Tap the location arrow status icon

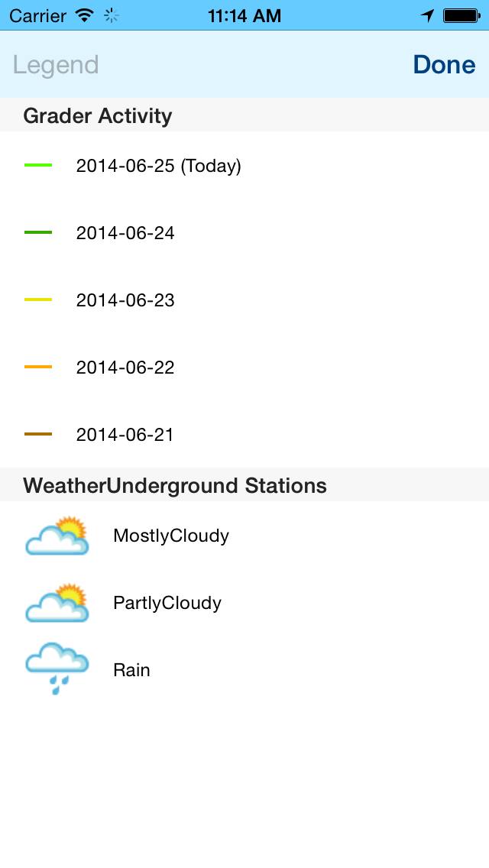tap(427, 15)
